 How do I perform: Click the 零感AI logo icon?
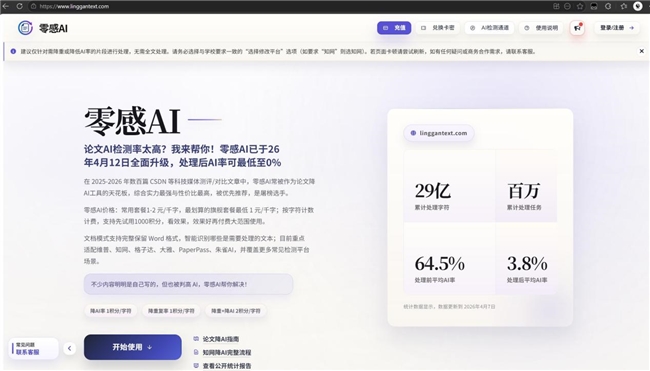[x=25, y=28]
